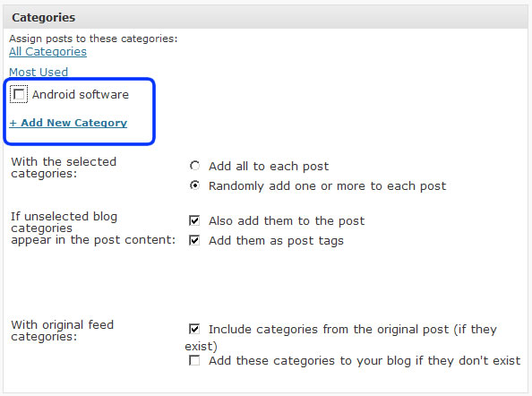Click the 'Add these categories to your blog' text
532x396 pixels.
[x=365, y=360]
